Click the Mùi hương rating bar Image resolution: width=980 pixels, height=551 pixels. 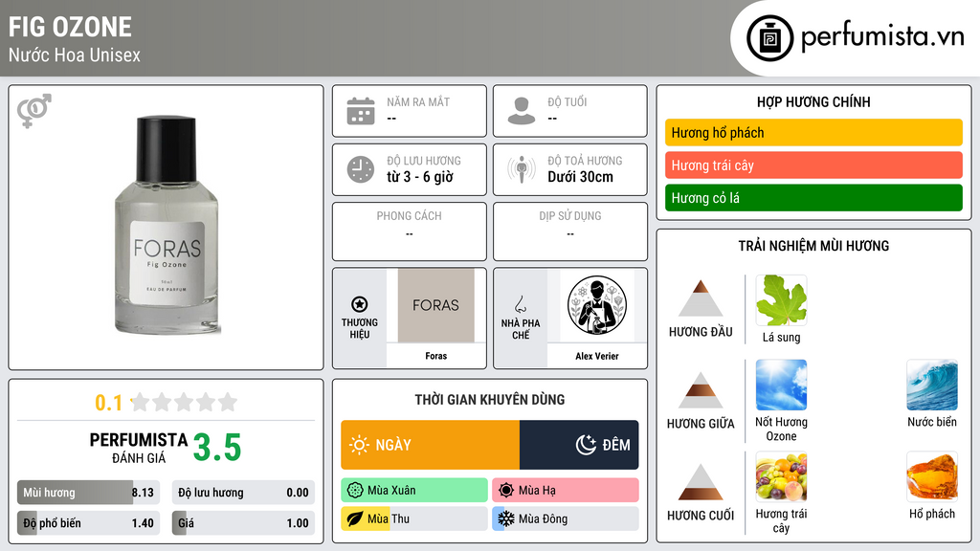click(88, 493)
